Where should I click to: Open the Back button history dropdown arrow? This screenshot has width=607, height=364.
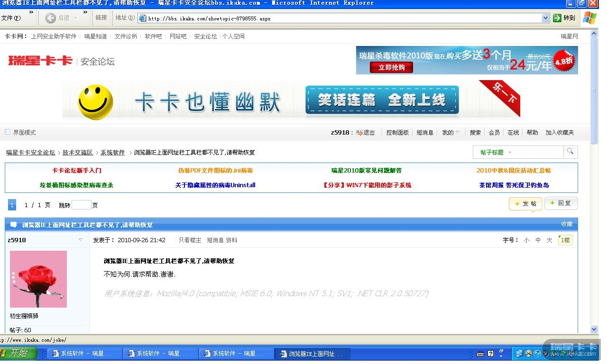click(75, 18)
